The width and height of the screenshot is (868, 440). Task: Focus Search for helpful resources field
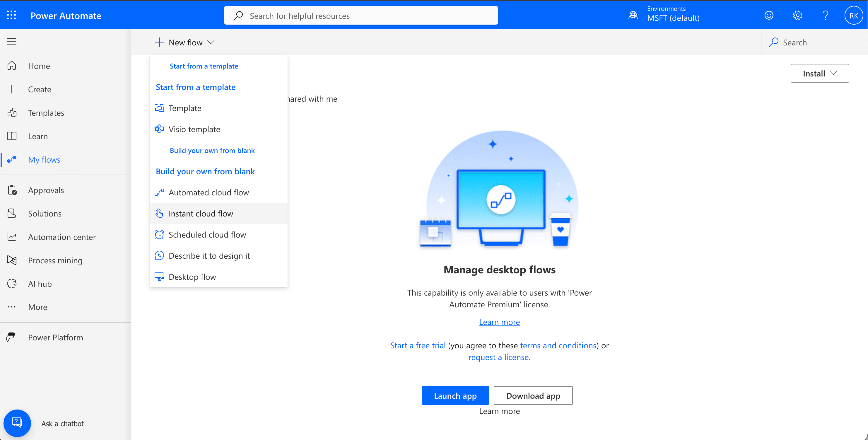click(361, 16)
